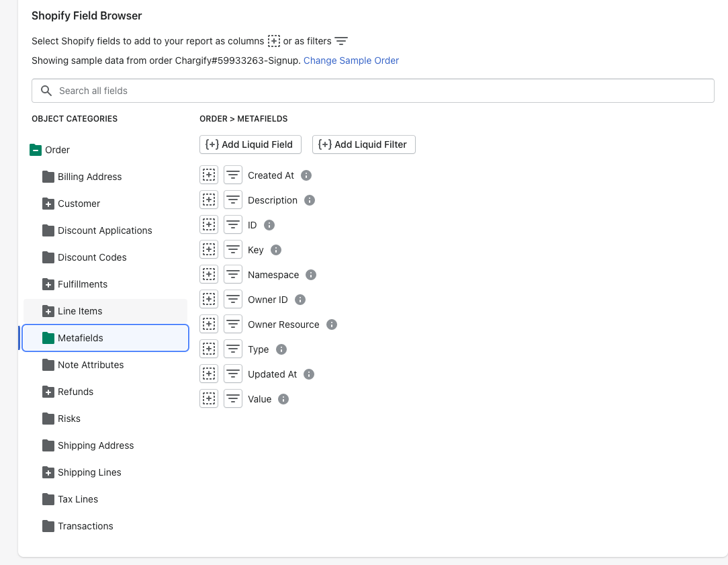Show info for ID field
Screen dimensions: 728x565
269,225
